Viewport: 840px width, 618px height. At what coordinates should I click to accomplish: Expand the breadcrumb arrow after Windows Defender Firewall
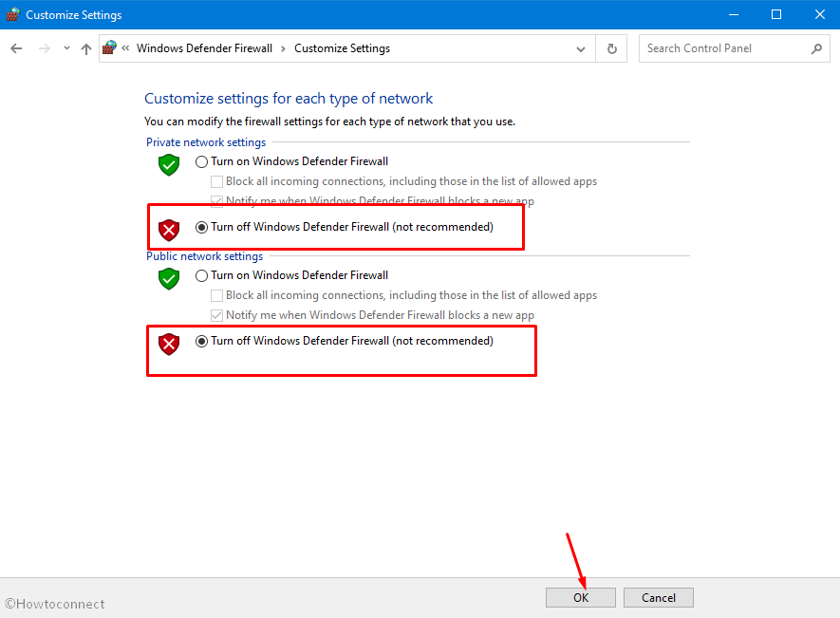point(284,48)
